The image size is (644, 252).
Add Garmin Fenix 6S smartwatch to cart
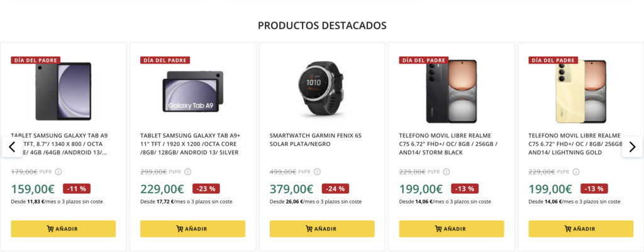(322, 229)
